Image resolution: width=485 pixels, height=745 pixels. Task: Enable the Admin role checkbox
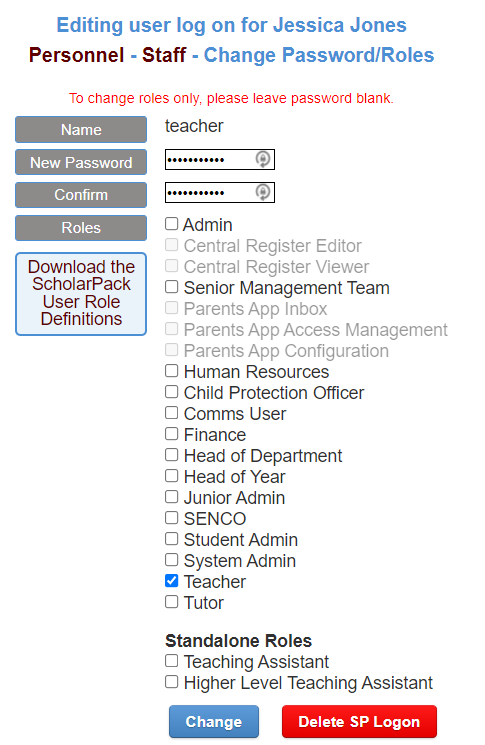pos(171,224)
